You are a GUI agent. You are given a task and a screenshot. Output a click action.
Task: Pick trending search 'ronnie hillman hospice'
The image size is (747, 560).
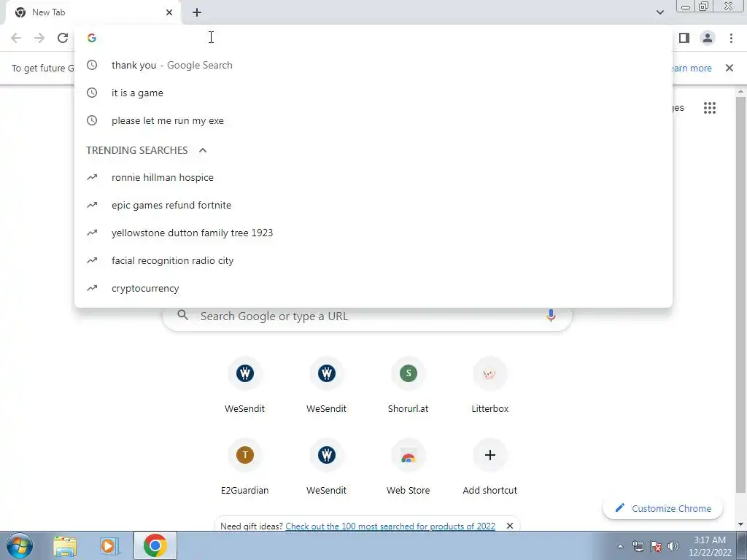click(373, 177)
